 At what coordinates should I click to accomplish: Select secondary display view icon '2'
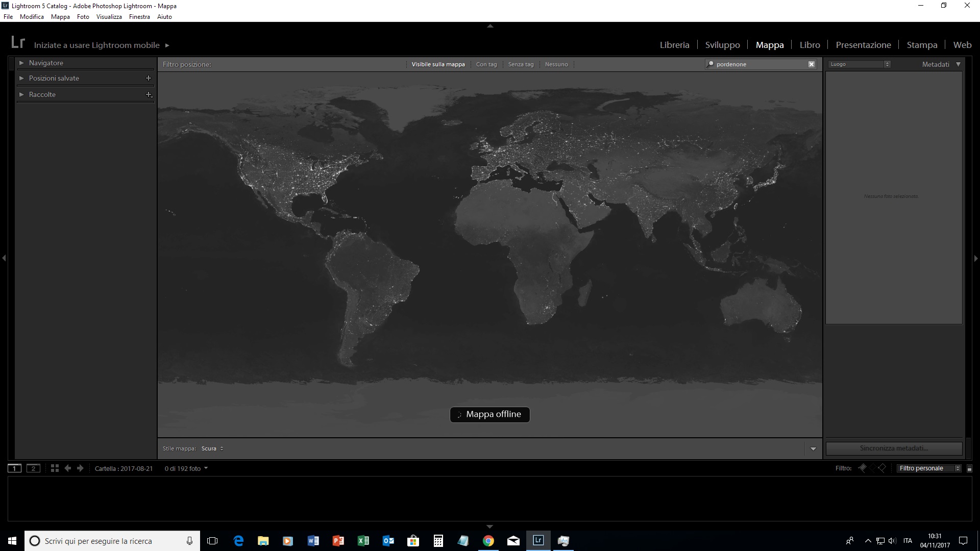(34, 468)
